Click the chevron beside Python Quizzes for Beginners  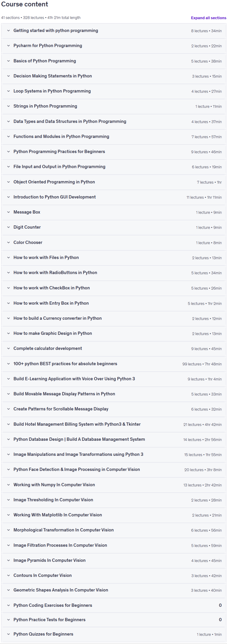tap(8, 634)
